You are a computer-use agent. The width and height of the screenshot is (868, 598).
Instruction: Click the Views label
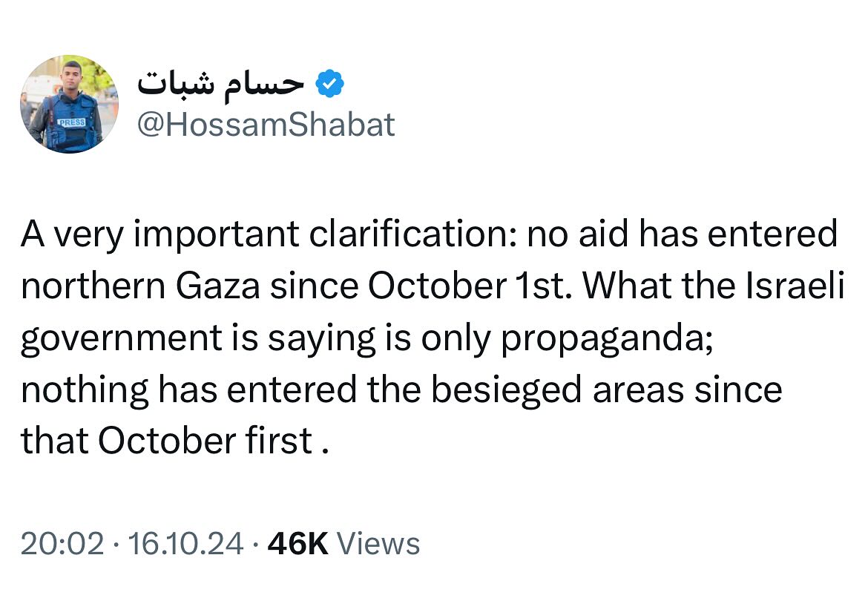(x=378, y=544)
